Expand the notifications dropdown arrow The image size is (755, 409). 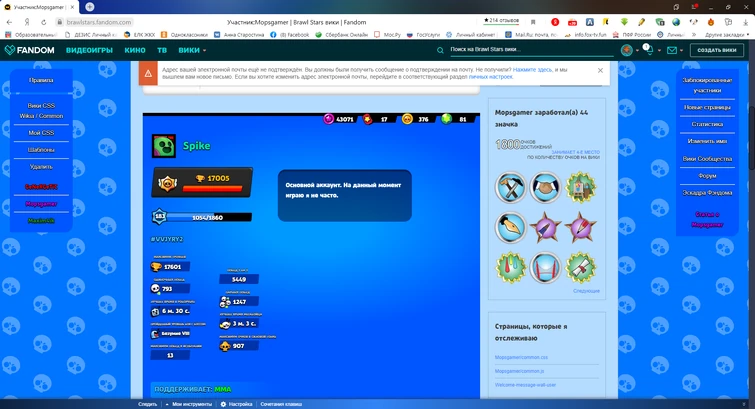[659, 51]
